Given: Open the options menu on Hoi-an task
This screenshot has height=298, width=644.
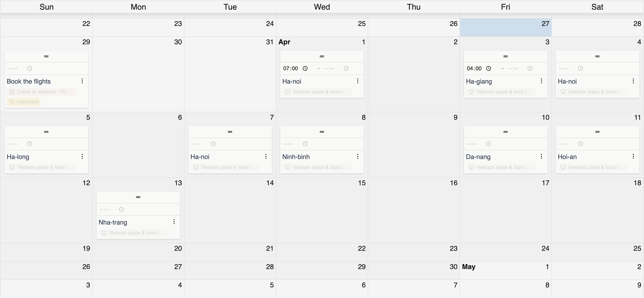Looking at the screenshot, I should coord(634,156).
